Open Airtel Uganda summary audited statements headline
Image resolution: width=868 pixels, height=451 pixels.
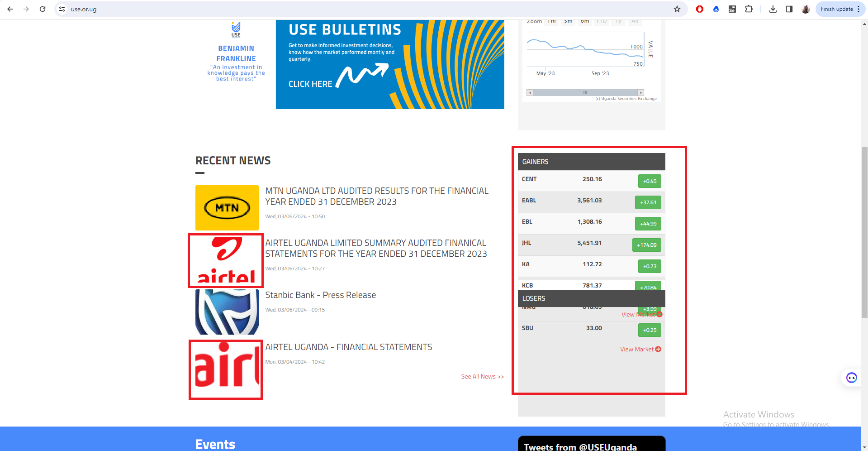(376, 249)
